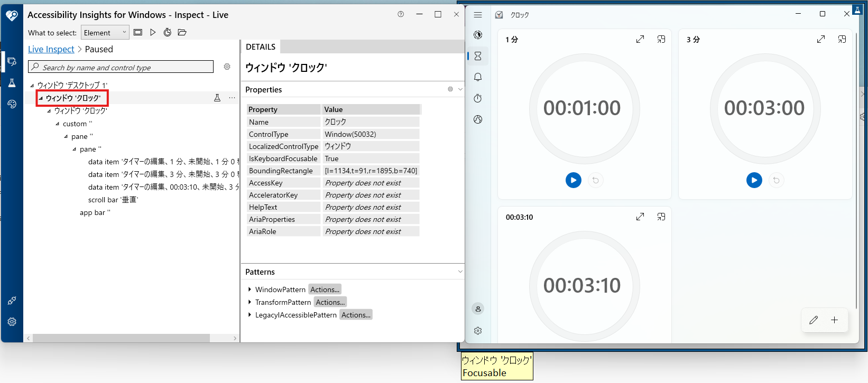Screen dimensions: 868x383
Task: Collapse the Patterns section chevron
Action: [460, 272]
